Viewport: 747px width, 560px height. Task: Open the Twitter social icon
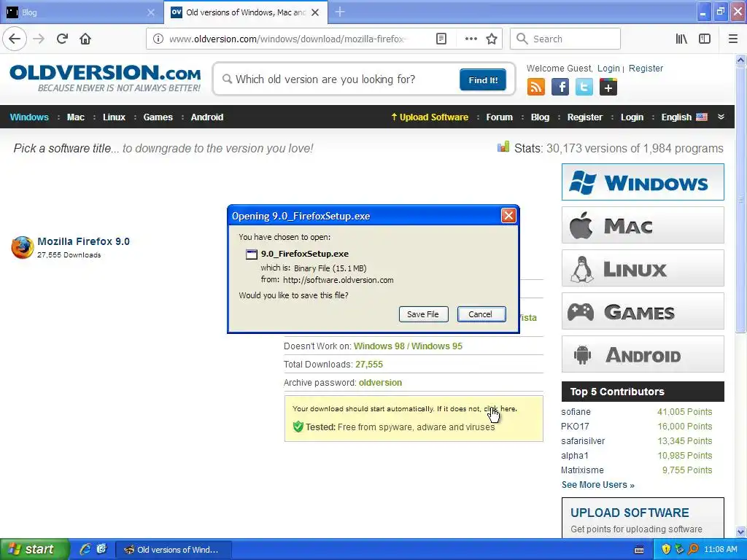[584, 87]
